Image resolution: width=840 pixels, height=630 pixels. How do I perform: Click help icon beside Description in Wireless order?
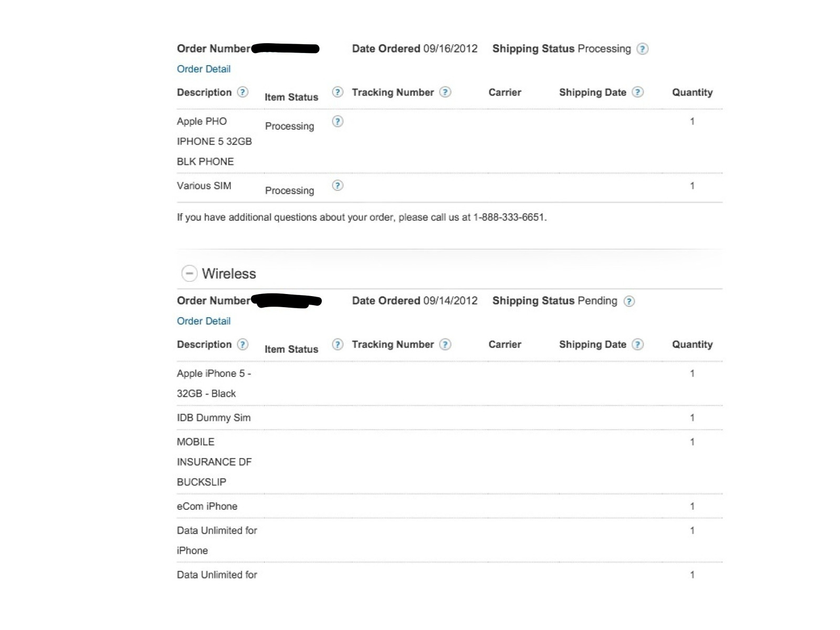[x=242, y=344]
